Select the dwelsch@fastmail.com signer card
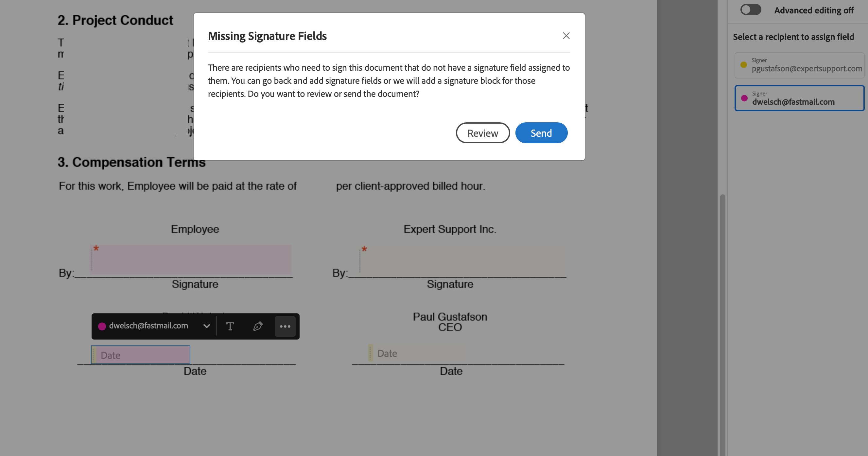Screen dimensions: 868x456 pos(799,98)
